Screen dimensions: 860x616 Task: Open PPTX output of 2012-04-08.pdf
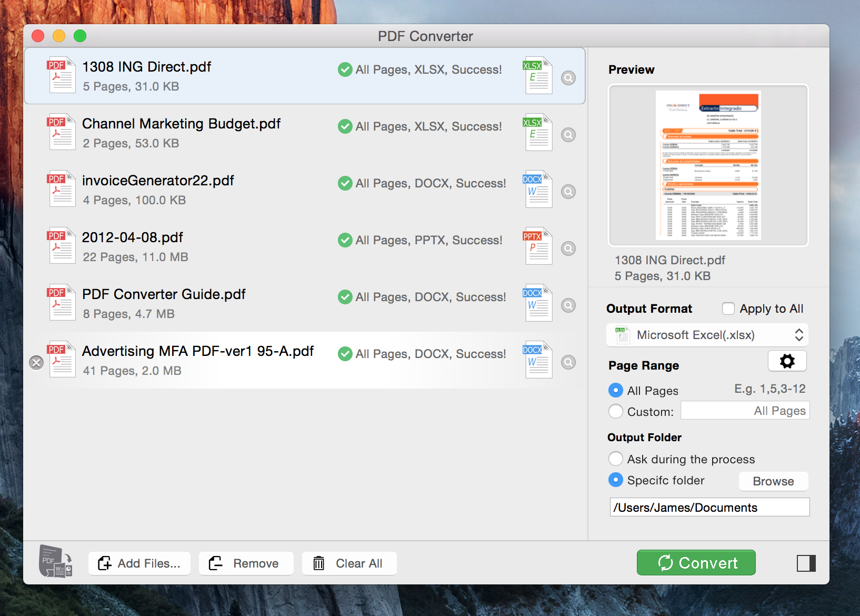537,246
